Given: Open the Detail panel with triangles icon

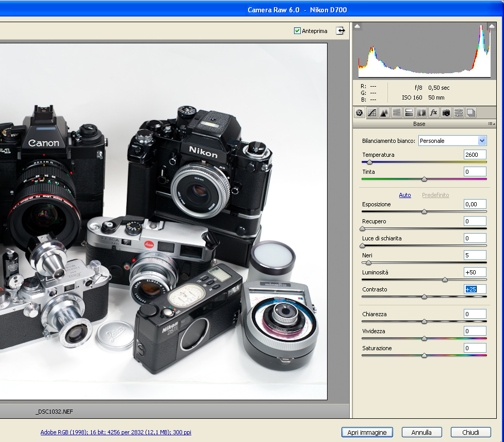Looking at the screenshot, I should click(x=384, y=113).
